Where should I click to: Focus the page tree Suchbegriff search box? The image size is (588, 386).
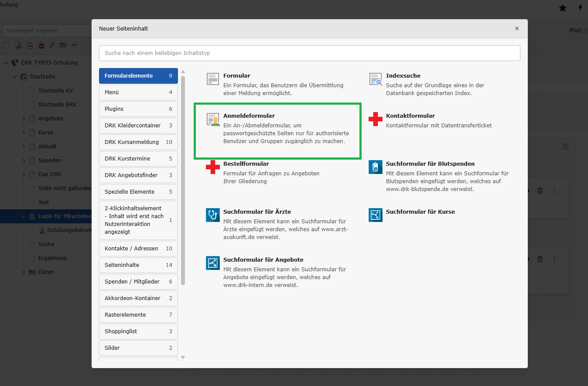pyautogui.click(x=47, y=31)
